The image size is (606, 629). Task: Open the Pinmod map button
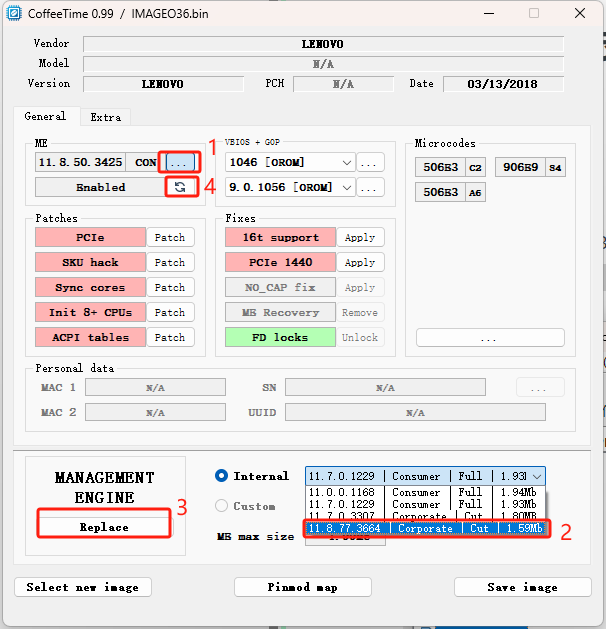pyautogui.click(x=304, y=587)
